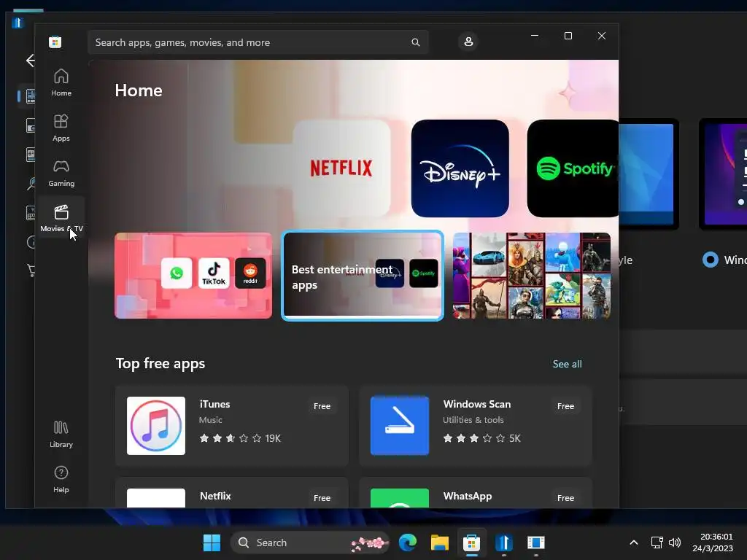Open the Windows Start menu

pyautogui.click(x=212, y=542)
